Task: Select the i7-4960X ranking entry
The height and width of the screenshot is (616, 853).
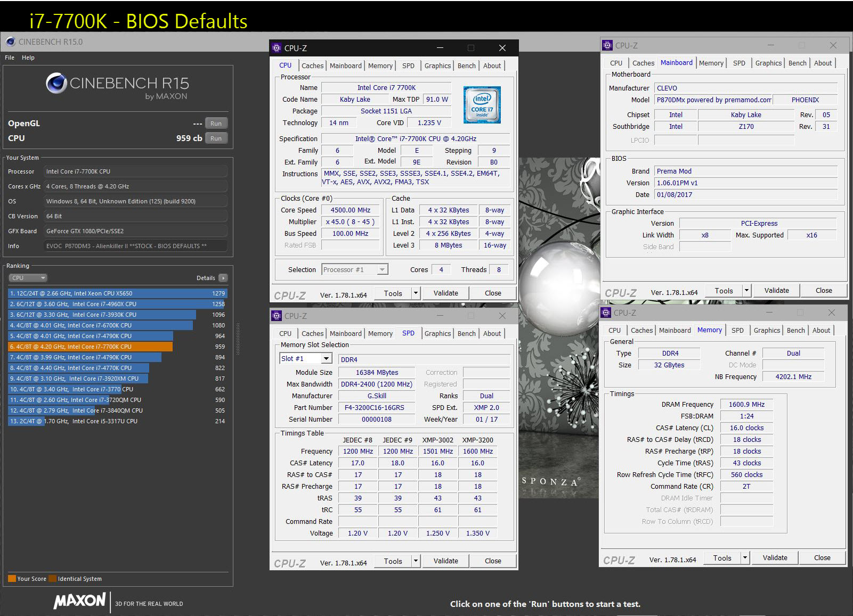Action: click(117, 304)
